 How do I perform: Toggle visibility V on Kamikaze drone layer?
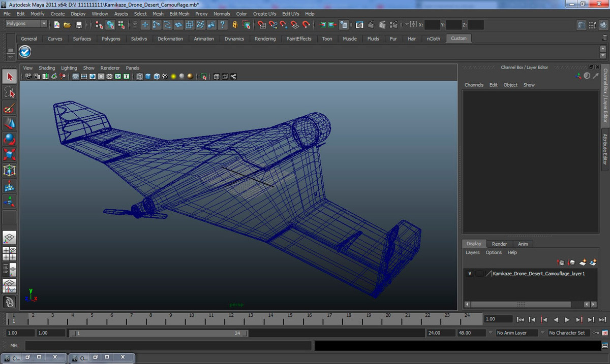[x=470, y=274]
